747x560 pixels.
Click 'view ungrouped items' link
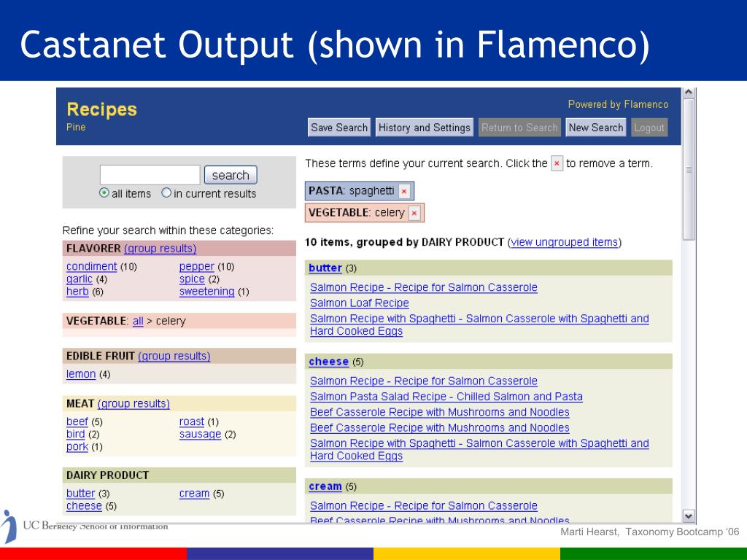(x=564, y=242)
